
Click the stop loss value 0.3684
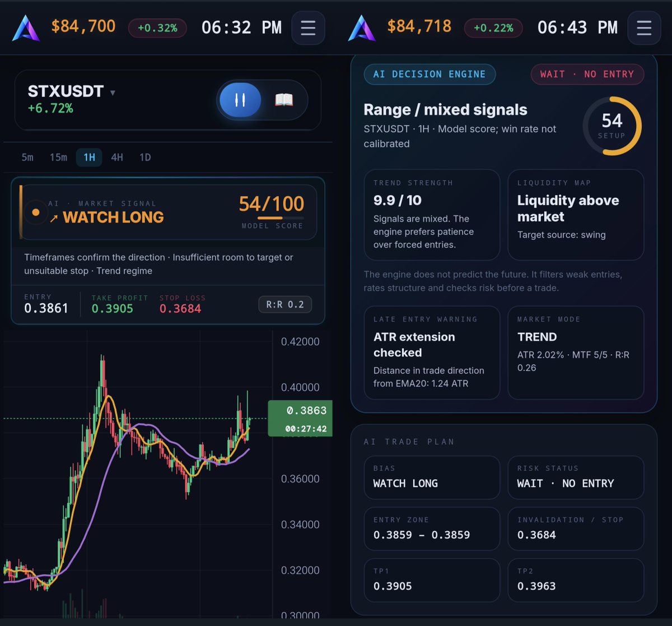click(180, 308)
